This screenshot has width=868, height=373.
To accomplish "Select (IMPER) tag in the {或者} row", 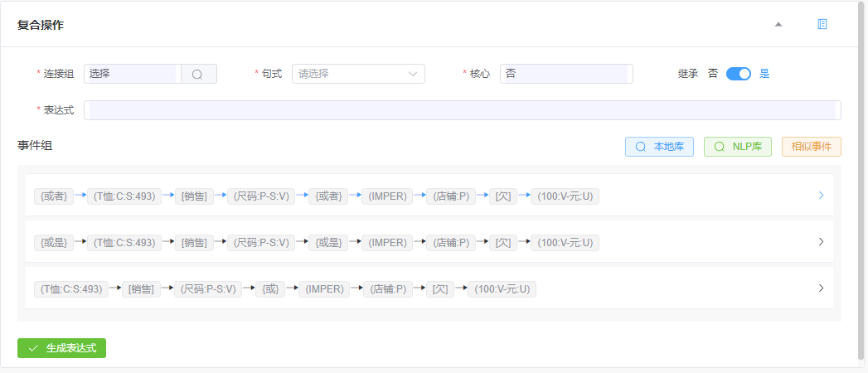I will click(x=387, y=196).
